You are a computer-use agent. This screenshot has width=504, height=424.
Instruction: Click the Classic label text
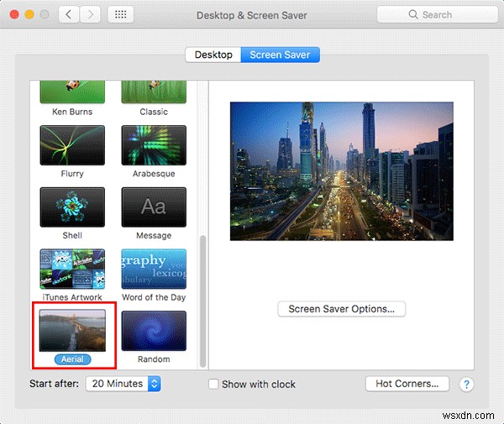point(154,112)
